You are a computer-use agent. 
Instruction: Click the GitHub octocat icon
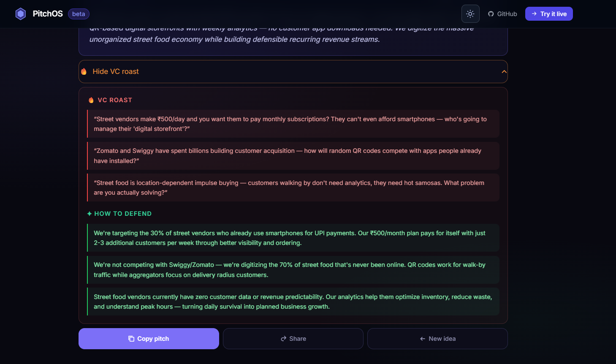tap(491, 14)
